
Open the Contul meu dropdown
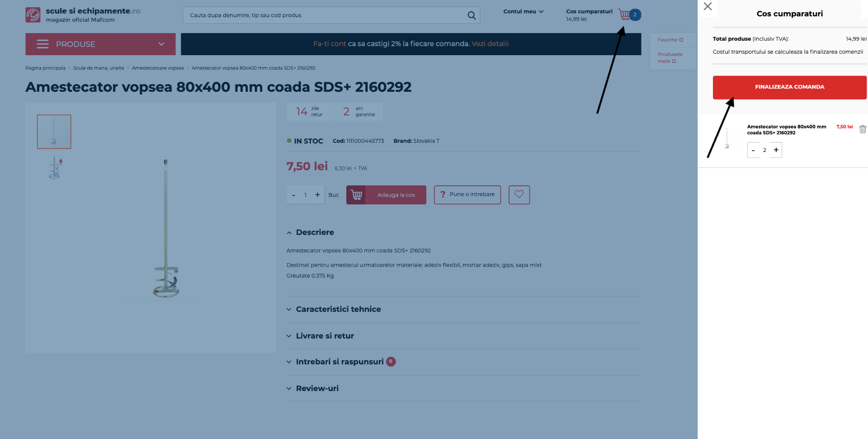523,12
